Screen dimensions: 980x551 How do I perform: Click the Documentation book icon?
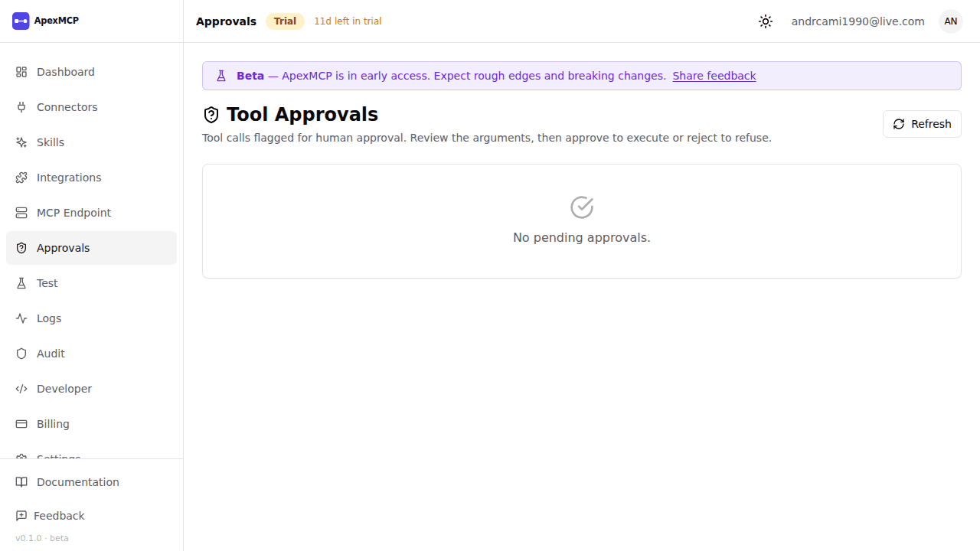(x=21, y=482)
